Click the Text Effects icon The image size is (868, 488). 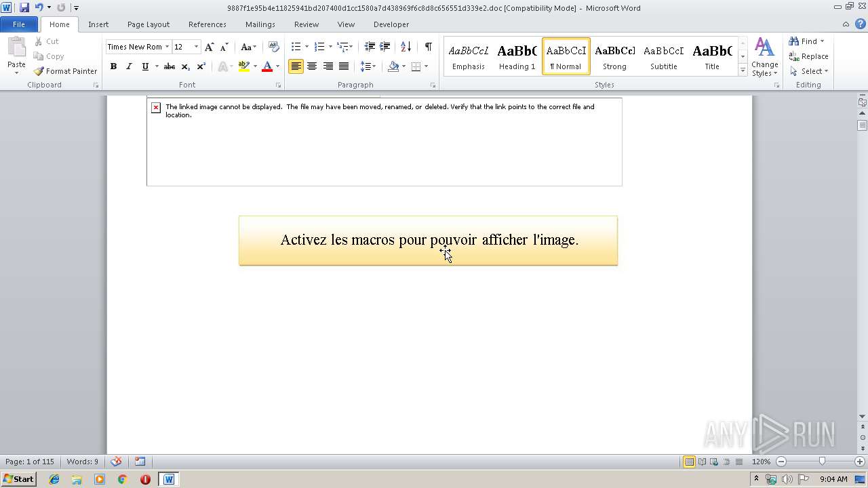(x=222, y=66)
